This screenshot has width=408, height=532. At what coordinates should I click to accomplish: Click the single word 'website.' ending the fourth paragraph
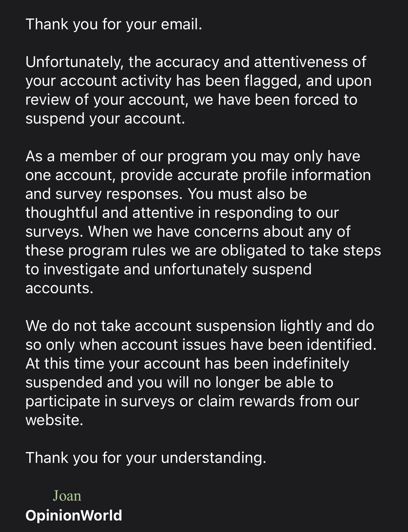tap(54, 420)
